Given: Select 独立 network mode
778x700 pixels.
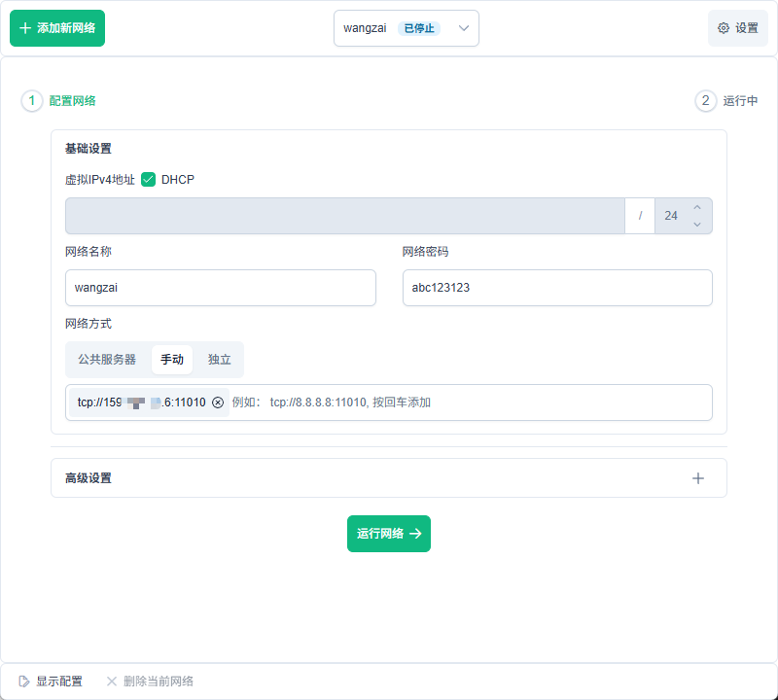Looking at the screenshot, I should [x=220, y=360].
